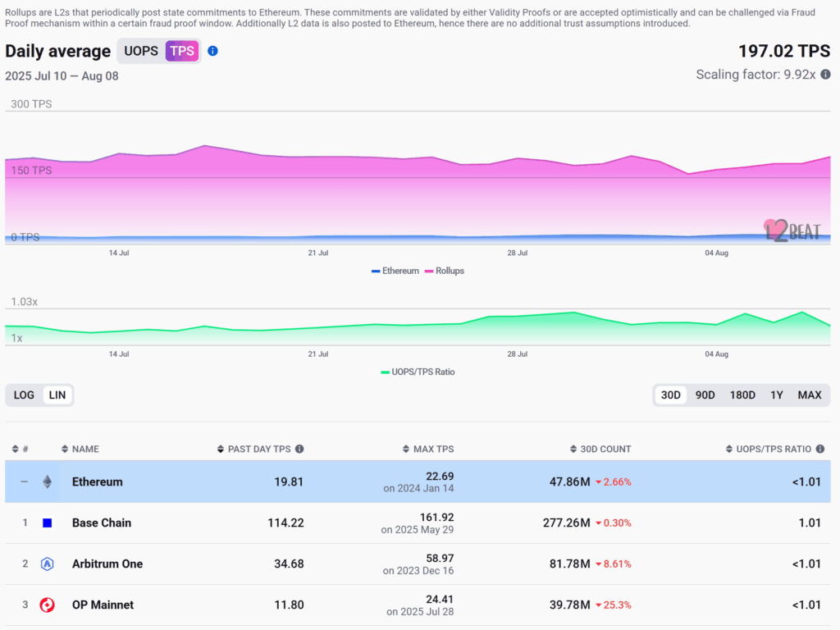Toggle Ethereum series in chart legend

[395, 271]
